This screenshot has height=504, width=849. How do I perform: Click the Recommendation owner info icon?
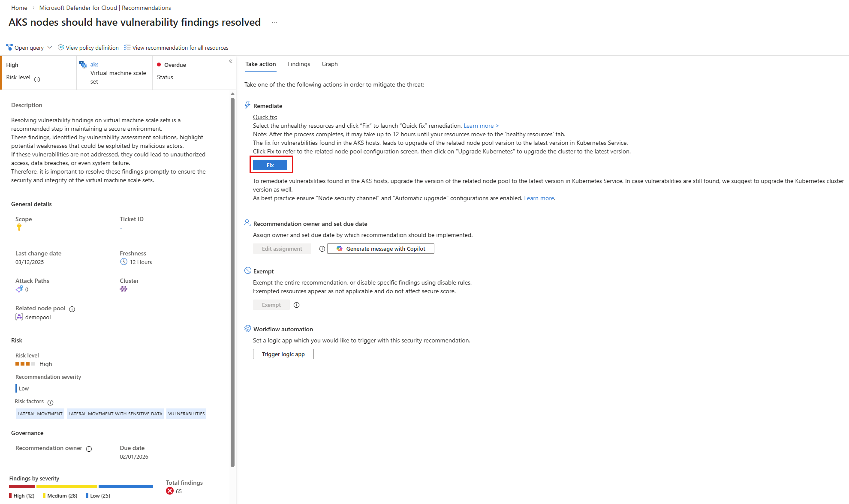(89, 449)
